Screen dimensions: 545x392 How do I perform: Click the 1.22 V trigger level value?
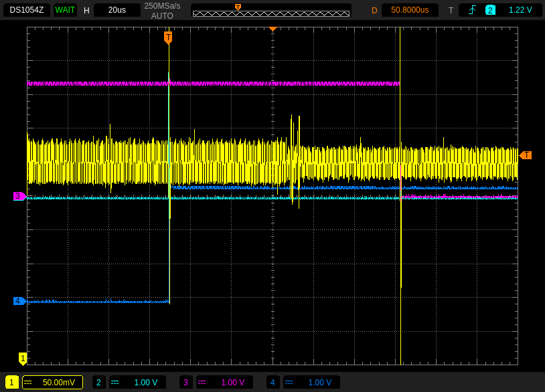[520, 10]
